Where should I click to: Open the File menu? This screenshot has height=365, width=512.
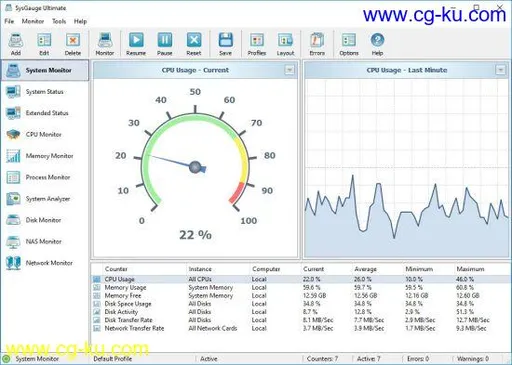click(9, 21)
